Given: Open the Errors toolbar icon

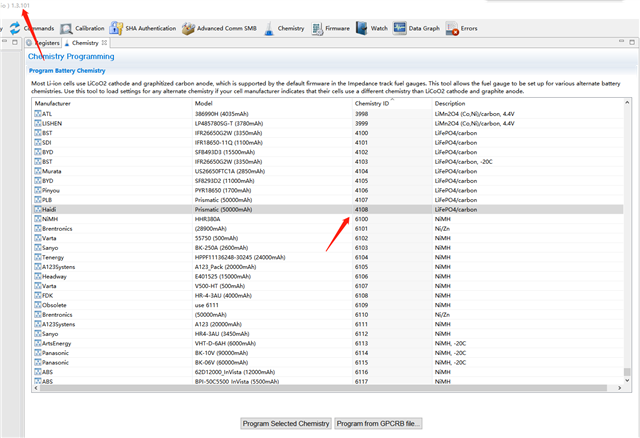Looking at the screenshot, I should pyautogui.click(x=452, y=29).
